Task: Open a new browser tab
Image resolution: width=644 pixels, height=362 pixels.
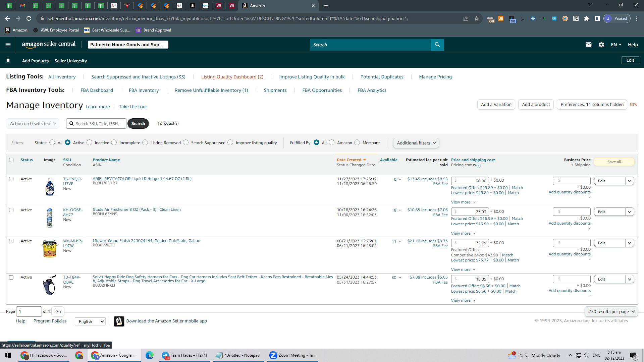Action: pyautogui.click(x=326, y=6)
